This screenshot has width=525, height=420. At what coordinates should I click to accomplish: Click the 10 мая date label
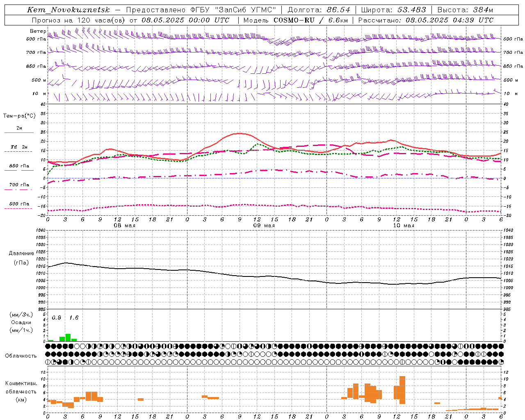click(x=404, y=226)
